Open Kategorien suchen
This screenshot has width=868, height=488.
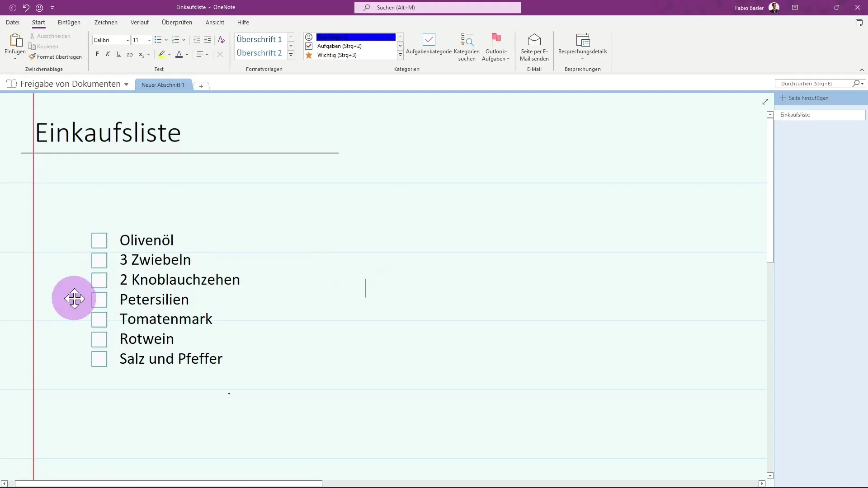[x=467, y=47]
